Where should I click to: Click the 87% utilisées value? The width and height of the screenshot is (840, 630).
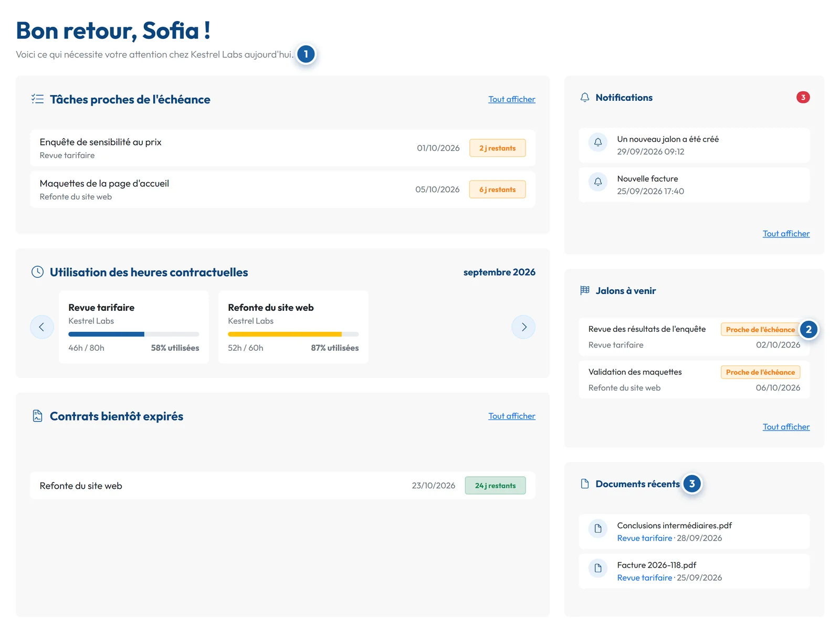pos(335,348)
